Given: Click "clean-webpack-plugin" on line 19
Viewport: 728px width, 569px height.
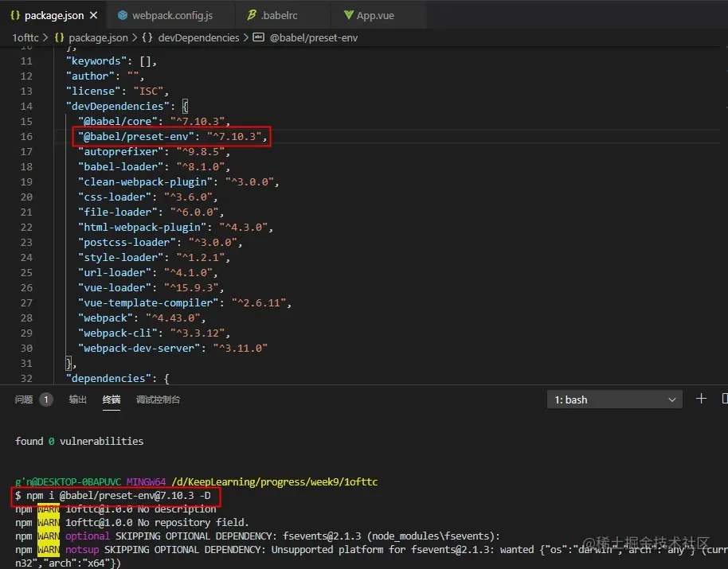Looking at the screenshot, I should pos(145,181).
